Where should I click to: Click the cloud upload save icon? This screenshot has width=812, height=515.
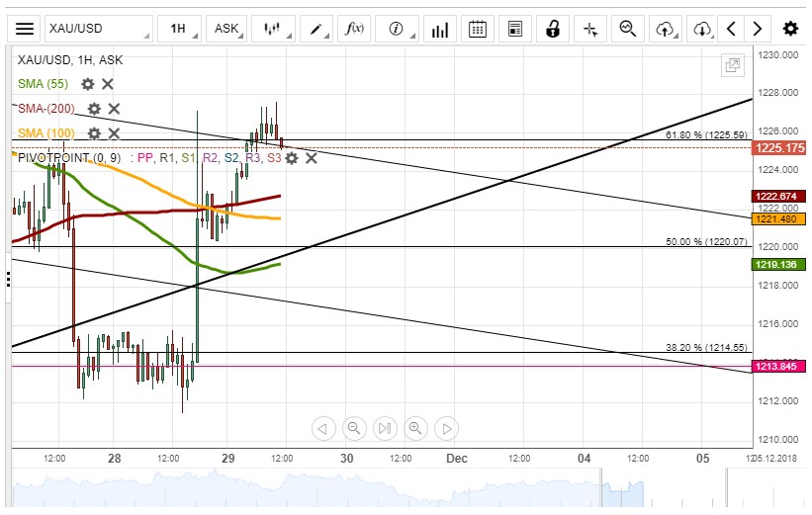tap(666, 29)
